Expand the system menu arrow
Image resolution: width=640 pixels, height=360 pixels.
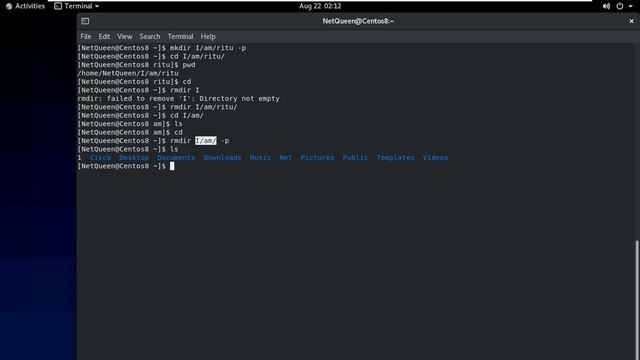coord(631,6)
